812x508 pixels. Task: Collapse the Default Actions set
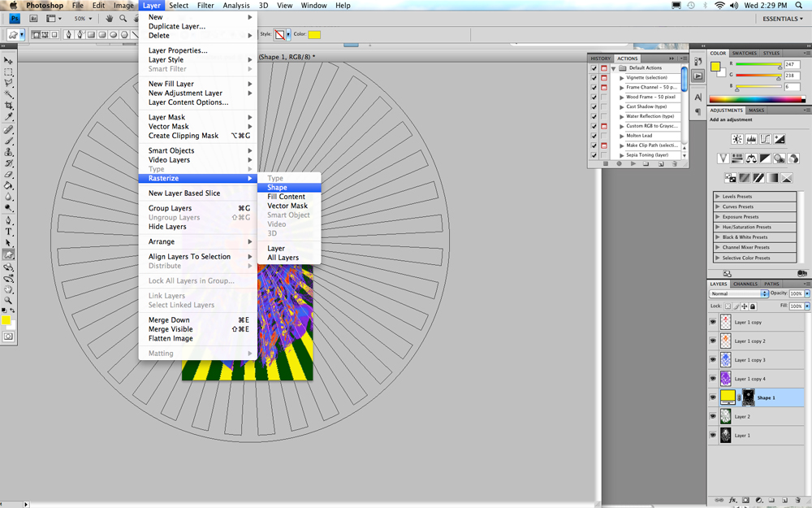[x=614, y=68]
